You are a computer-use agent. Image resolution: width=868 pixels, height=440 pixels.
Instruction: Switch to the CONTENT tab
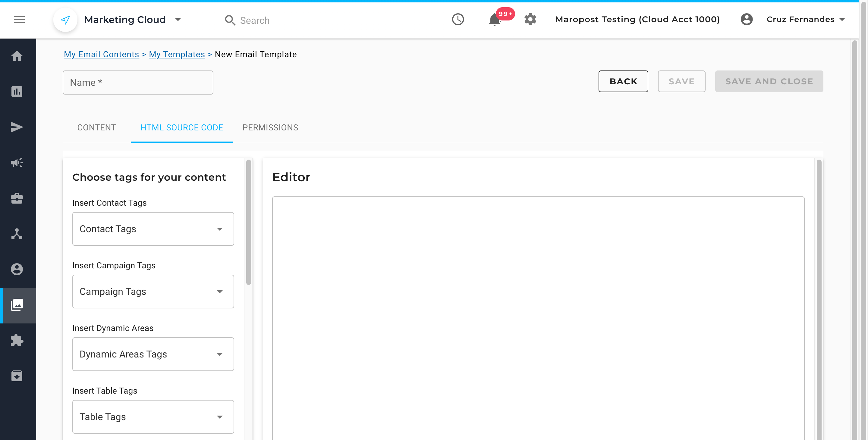(96, 128)
